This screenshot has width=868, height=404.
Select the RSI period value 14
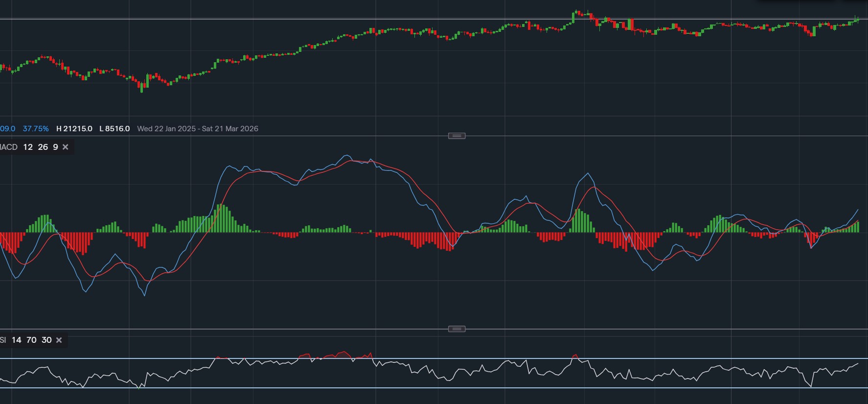coord(17,340)
